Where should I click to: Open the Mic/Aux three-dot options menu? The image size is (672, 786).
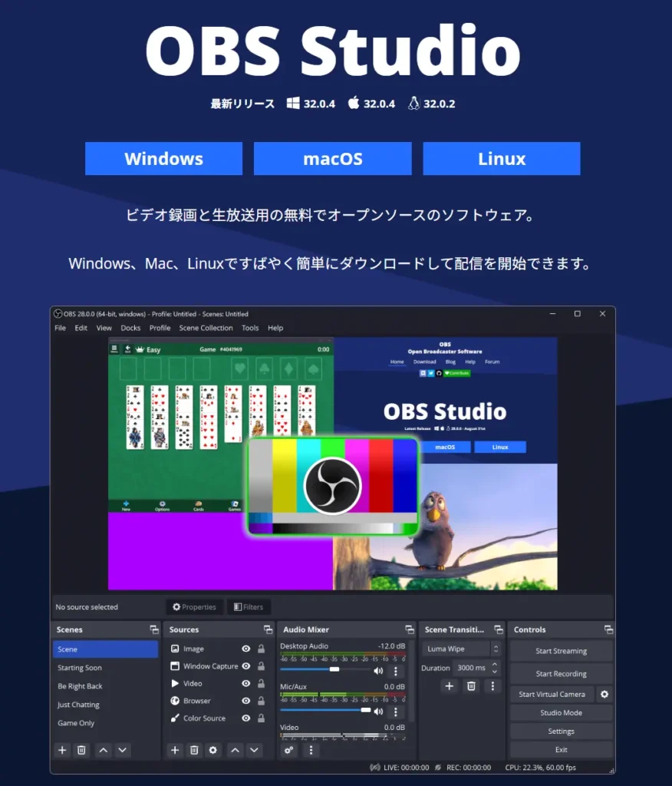[396, 712]
